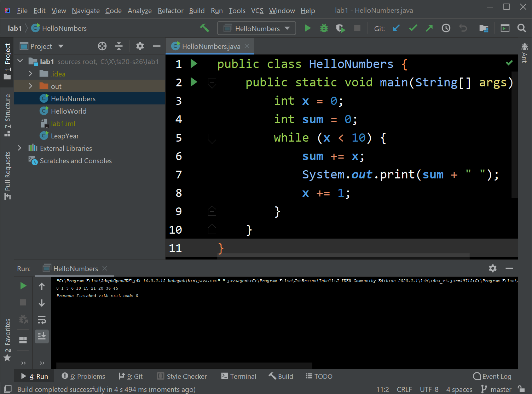Open the Terminal tool tab
This screenshot has width=532, height=394.
(239, 376)
